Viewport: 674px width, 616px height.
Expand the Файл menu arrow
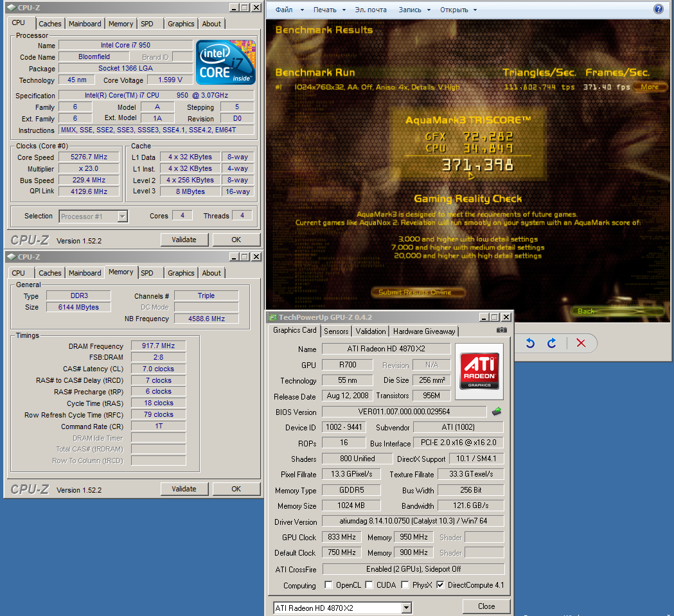pyautogui.click(x=302, y=10)
